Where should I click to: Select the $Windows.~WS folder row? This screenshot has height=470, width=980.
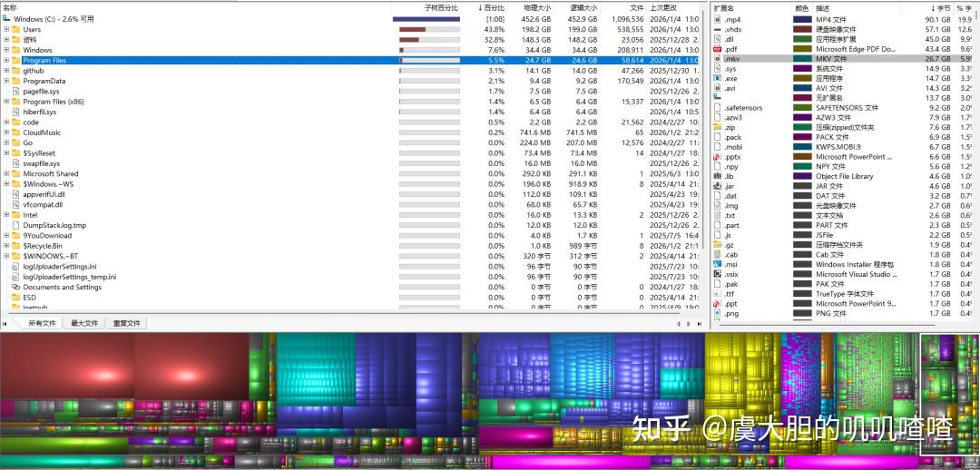(x=350, y=184)
